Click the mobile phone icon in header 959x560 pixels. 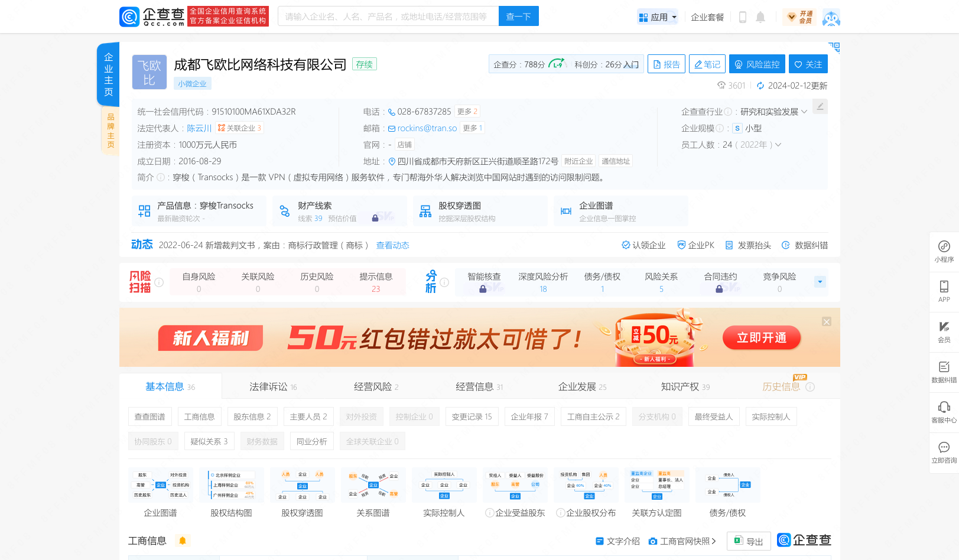(x=743, y=17)
